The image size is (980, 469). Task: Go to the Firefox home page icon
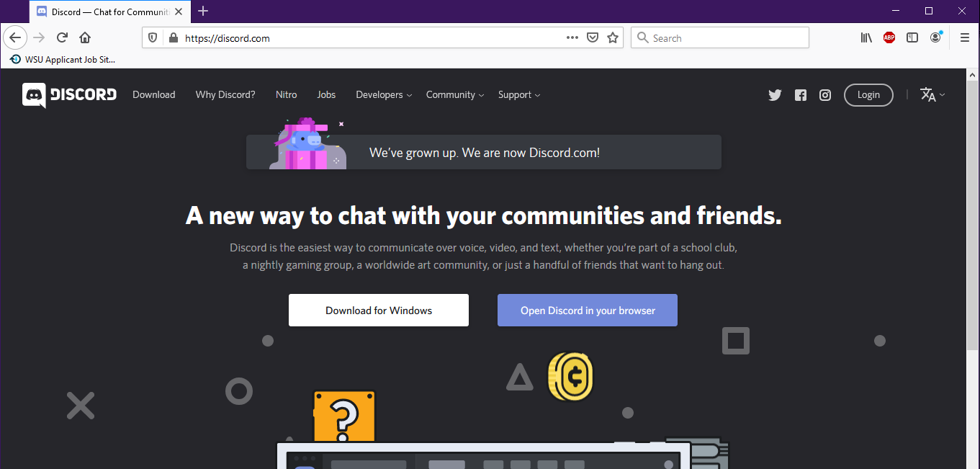pos(85,38)
